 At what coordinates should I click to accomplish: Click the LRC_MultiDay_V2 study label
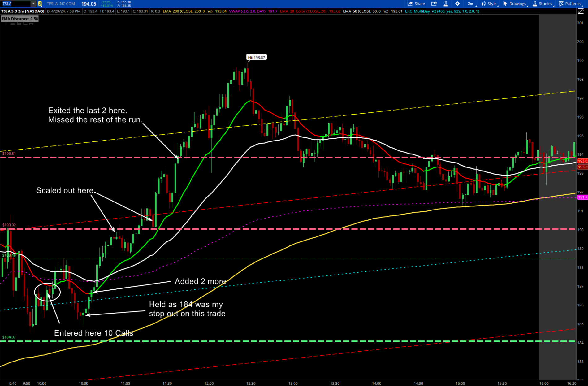pos(442,11)
